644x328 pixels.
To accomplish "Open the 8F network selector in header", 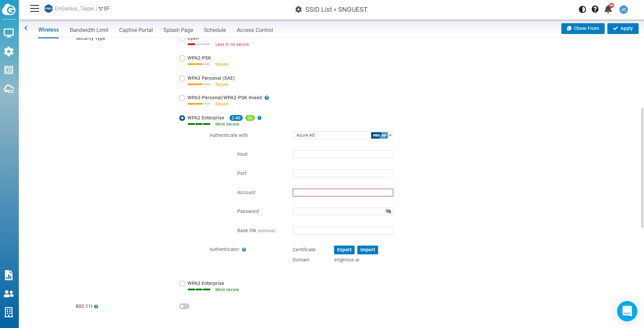I will tap(104, 9).
